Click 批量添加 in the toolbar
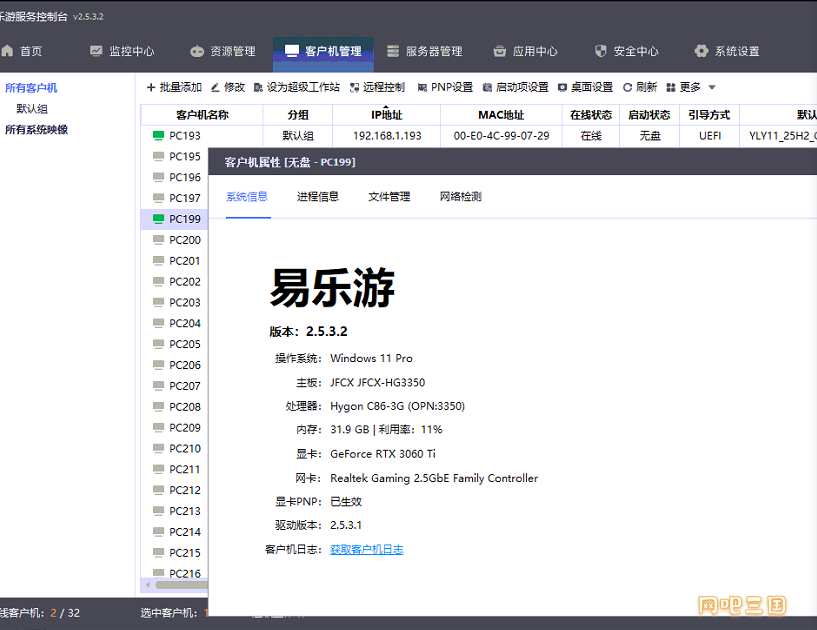Image resolution: width=817 pixels, height=630 pixels. pos(174,87)
